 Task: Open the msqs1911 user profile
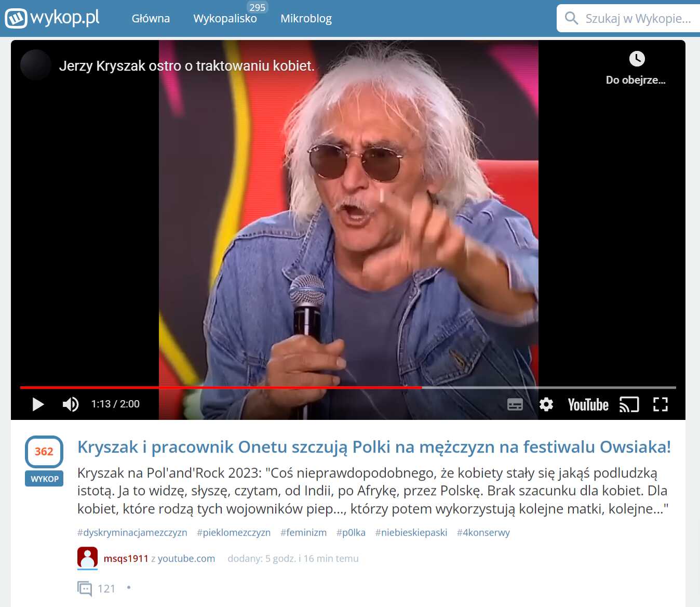click(126, 559)
